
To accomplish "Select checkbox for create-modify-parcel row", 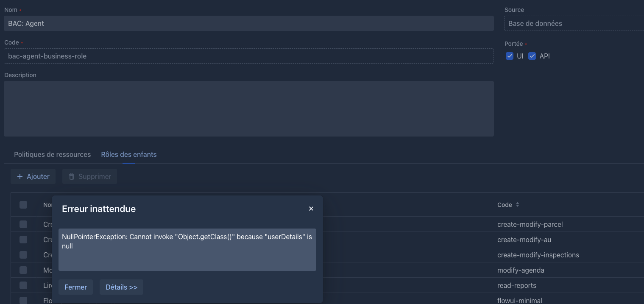I will [x=23, y=224].
